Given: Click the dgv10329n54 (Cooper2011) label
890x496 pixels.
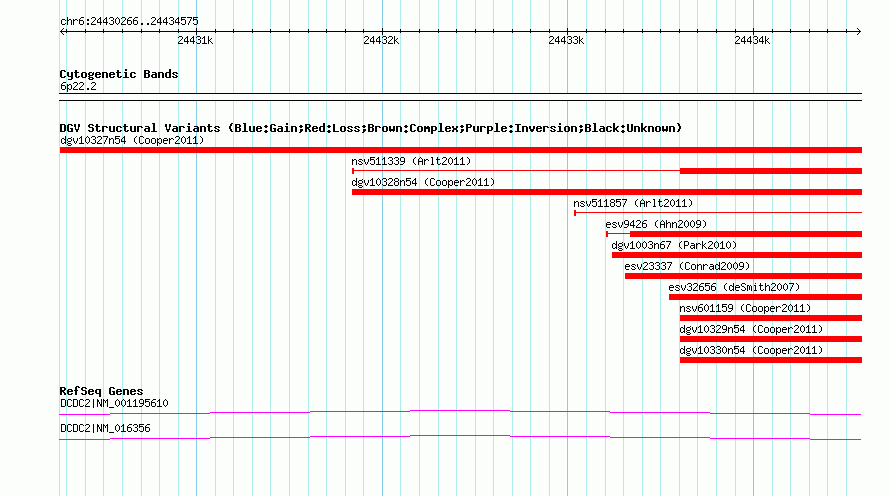Looking at the screenshot, I should (751, 329).
